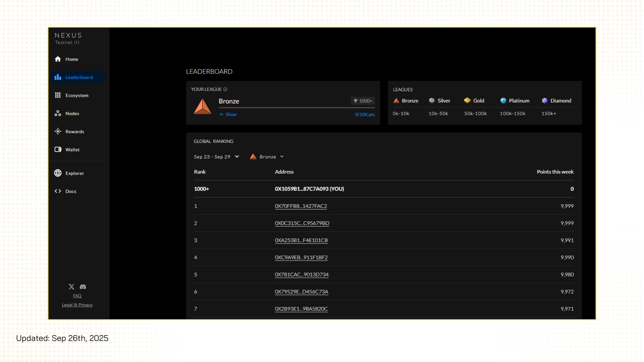644x362 pixels.
Task: Click the Rewards sparkle icon
Action: tap(58, 132)
